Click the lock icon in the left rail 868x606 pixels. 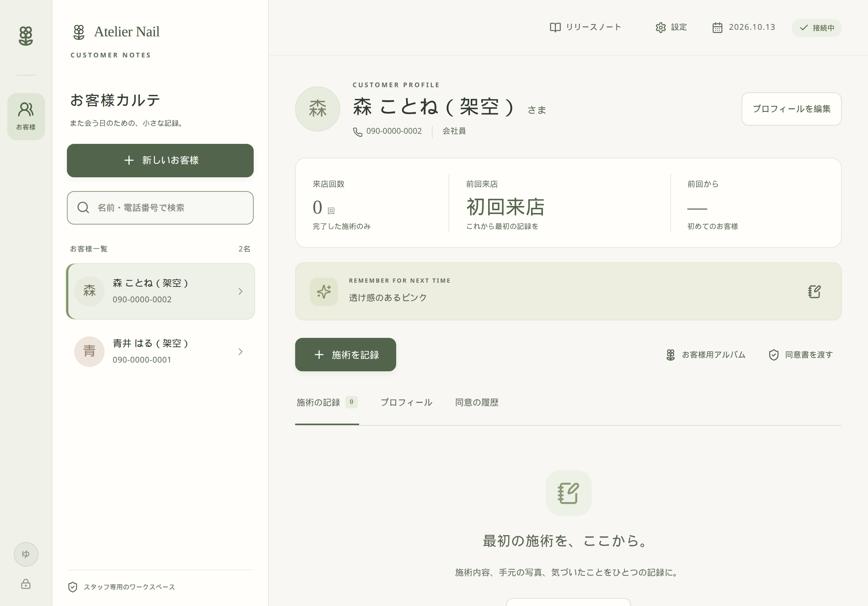pyautogui.click(x=26, y=584)
